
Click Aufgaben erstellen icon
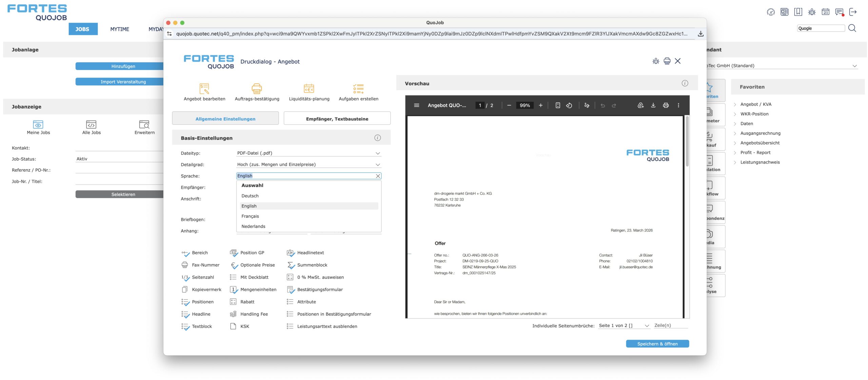pyautogui.click(x=358, y=89)
